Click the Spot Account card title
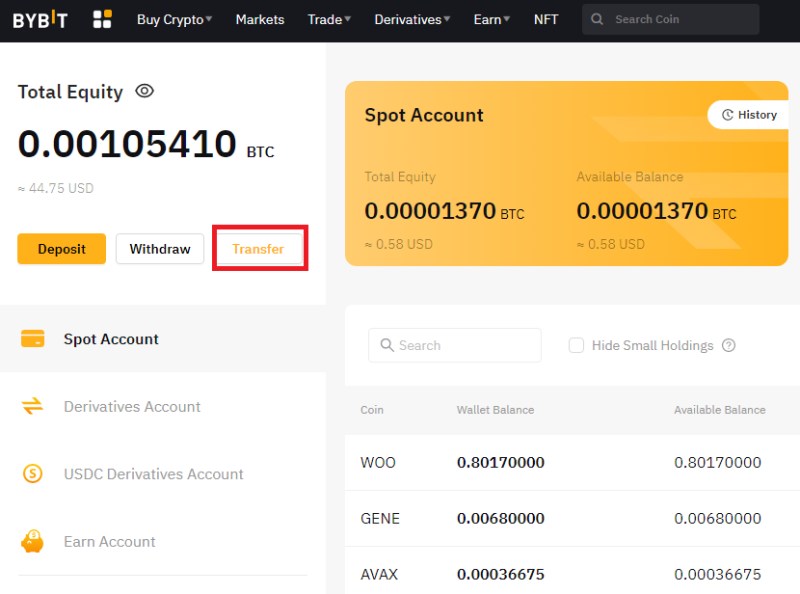 [424, 115]
